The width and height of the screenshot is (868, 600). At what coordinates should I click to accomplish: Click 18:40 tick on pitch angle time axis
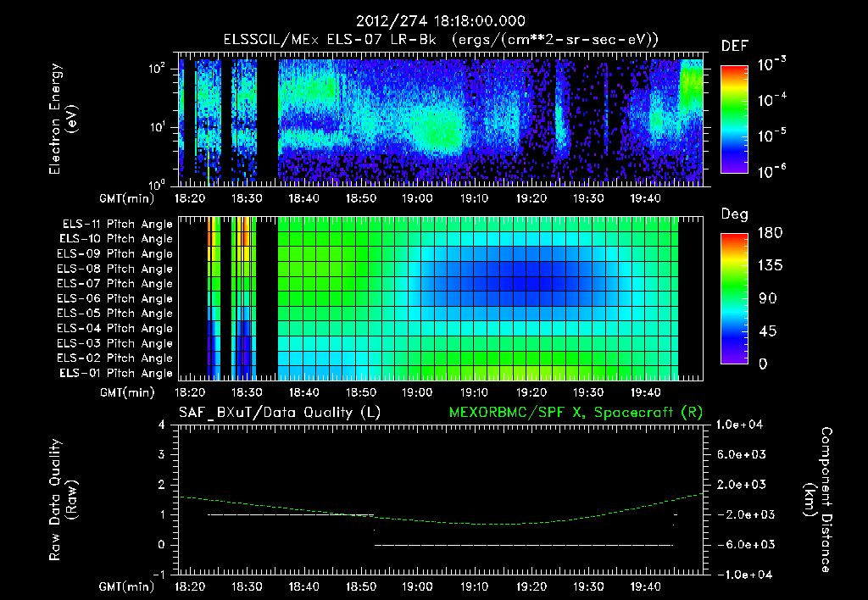[304, 392]
